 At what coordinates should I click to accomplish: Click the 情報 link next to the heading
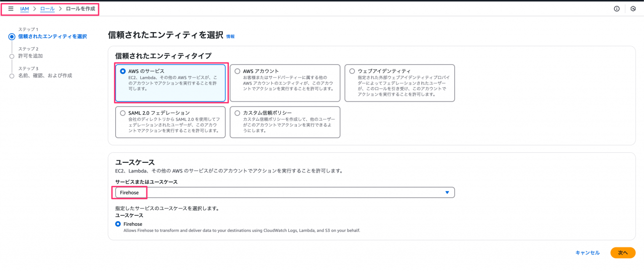[x=230, y=36]
